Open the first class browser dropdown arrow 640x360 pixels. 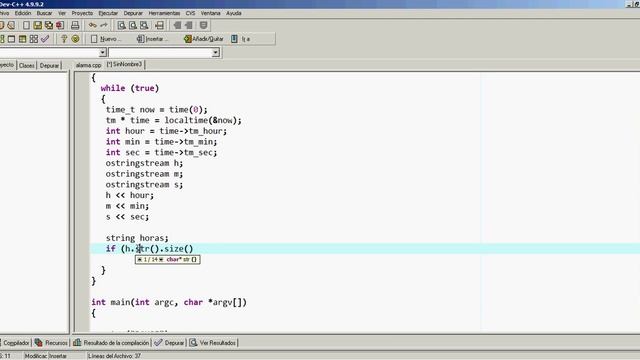click(x=102, y=53)
